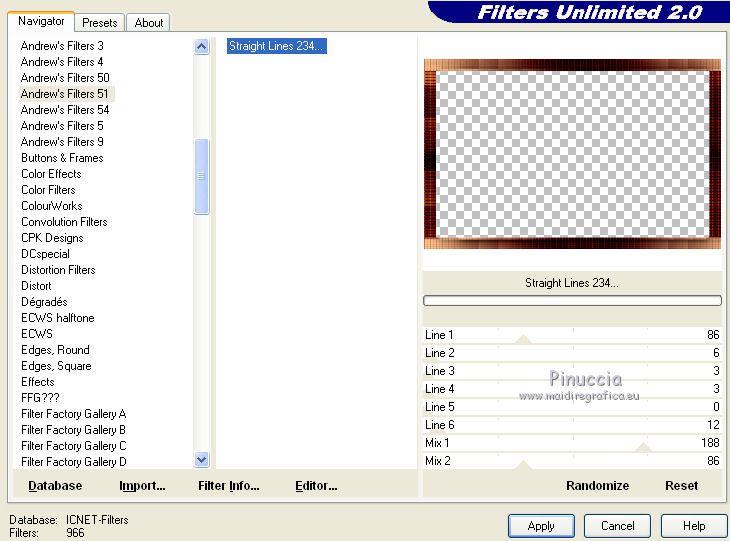Select Filter Factory Gallery D
Screen dimensions: 730x541
[74, 462]
